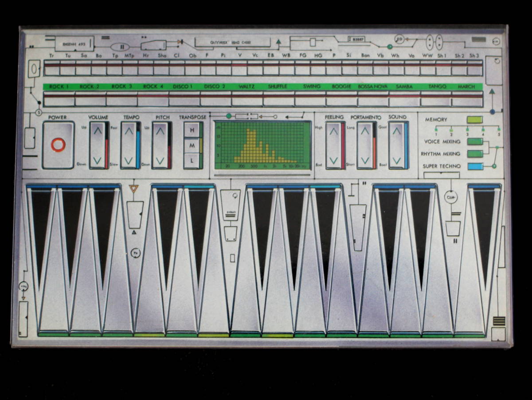The image size is (532, 400).
Task: Decrease FEELING with the down arrow
Action: click(x=333, y=161)
